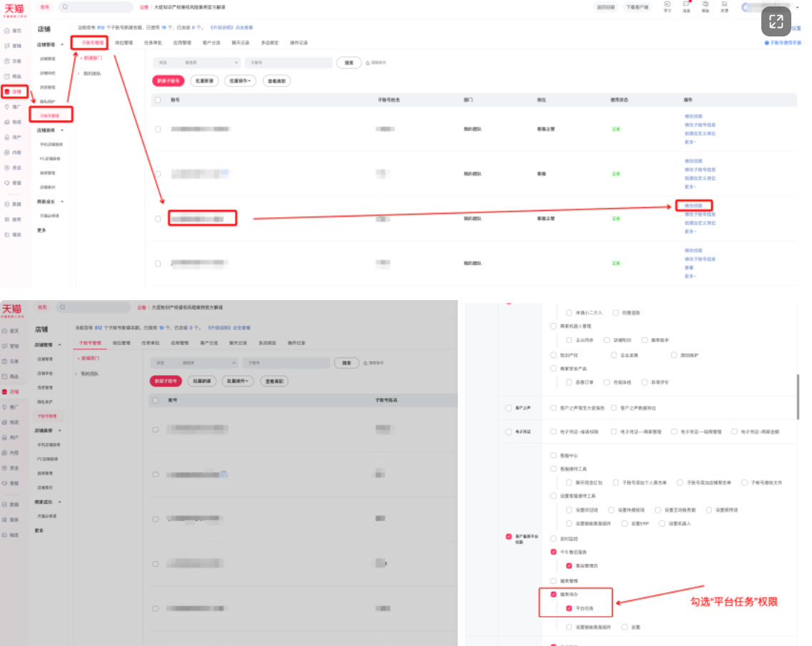Open 店铺 in the top-left sidebar
The height and width of the screenshot is (646, 812).
click(x=14, y=91)
